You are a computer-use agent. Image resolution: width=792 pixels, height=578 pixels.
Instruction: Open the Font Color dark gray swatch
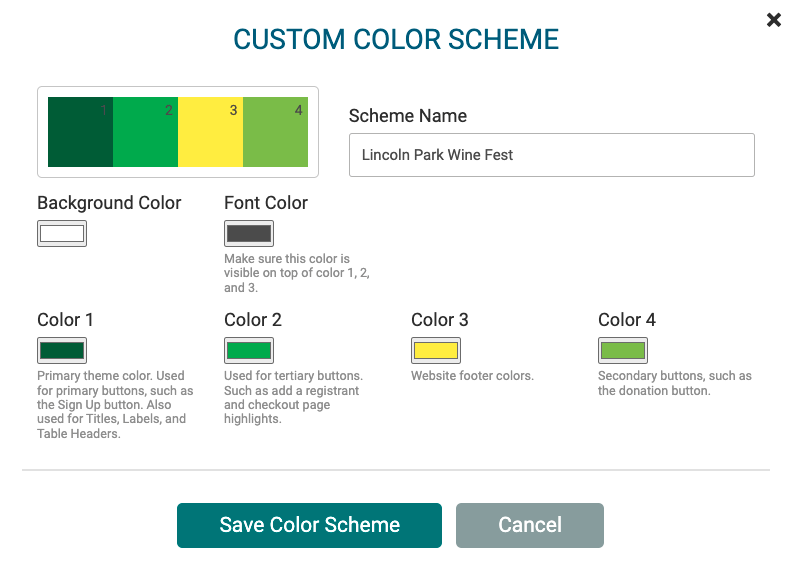[x=249, y=234]
